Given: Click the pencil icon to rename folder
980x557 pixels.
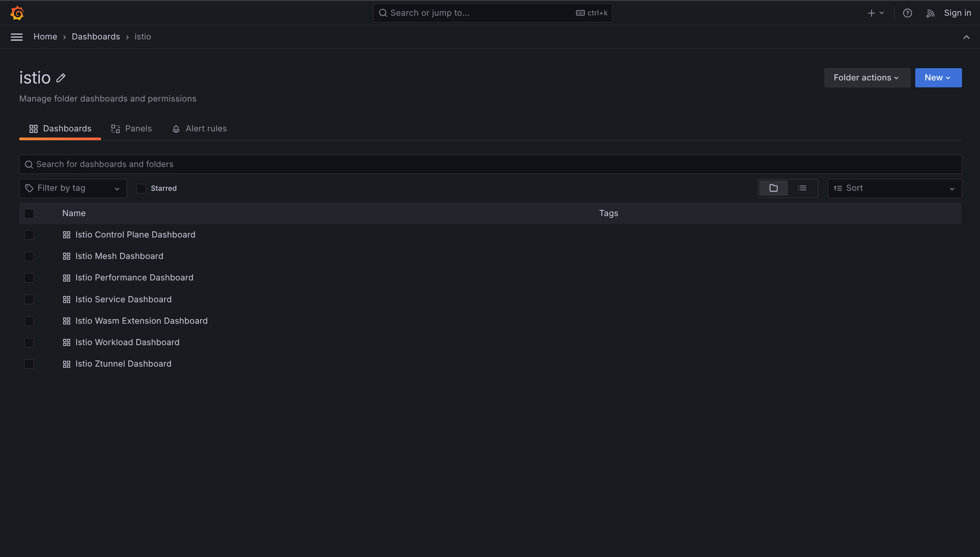Looking at the screenshot, I should 61,78.
